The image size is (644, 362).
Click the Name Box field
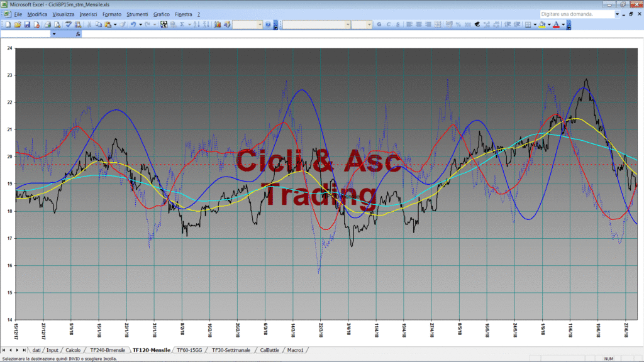click(25, 34)
